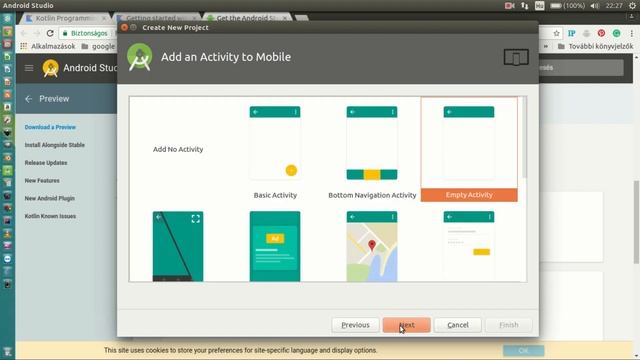Viewport: 640px width, 360px height.
Task: Click the phone and tablet form factor icon
Action: 516,57
